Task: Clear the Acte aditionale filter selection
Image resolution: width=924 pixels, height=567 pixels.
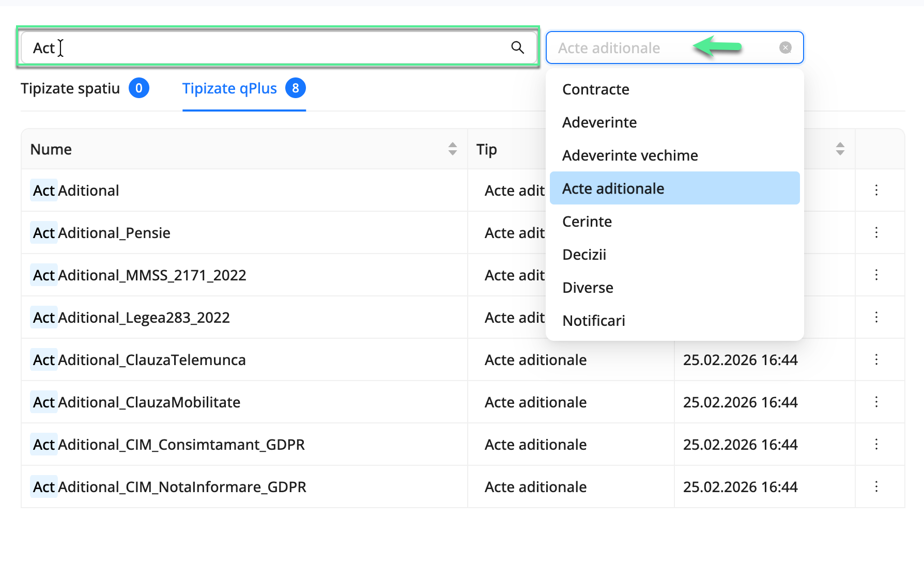Action: point(786,48)
